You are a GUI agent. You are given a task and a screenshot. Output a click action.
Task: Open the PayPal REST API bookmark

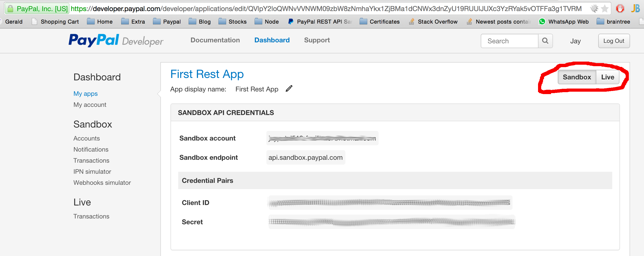pos(320,22)
